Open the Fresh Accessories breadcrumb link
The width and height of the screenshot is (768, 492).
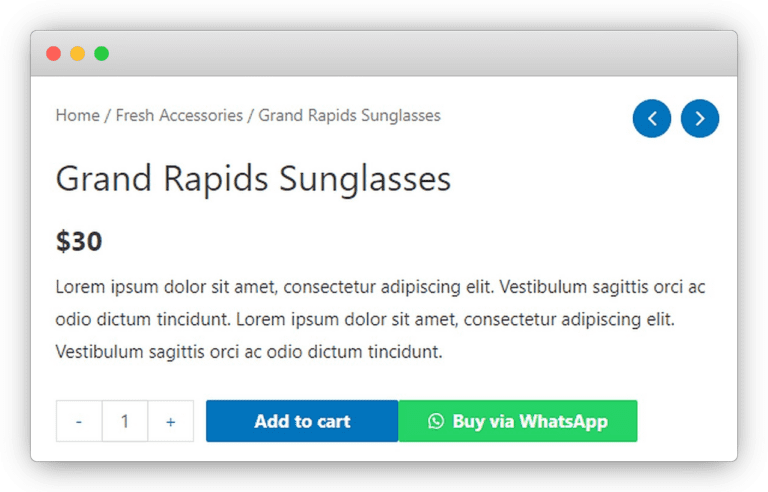[x=179, y=116]
